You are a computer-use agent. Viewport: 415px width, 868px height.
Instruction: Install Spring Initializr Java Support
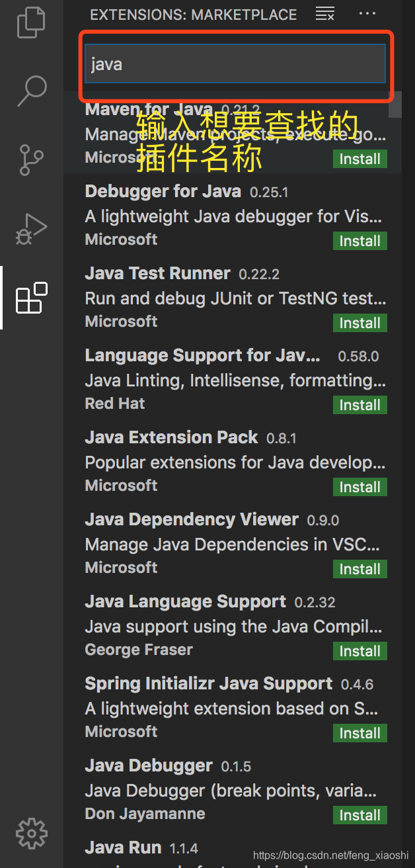(x=360, y=733)
